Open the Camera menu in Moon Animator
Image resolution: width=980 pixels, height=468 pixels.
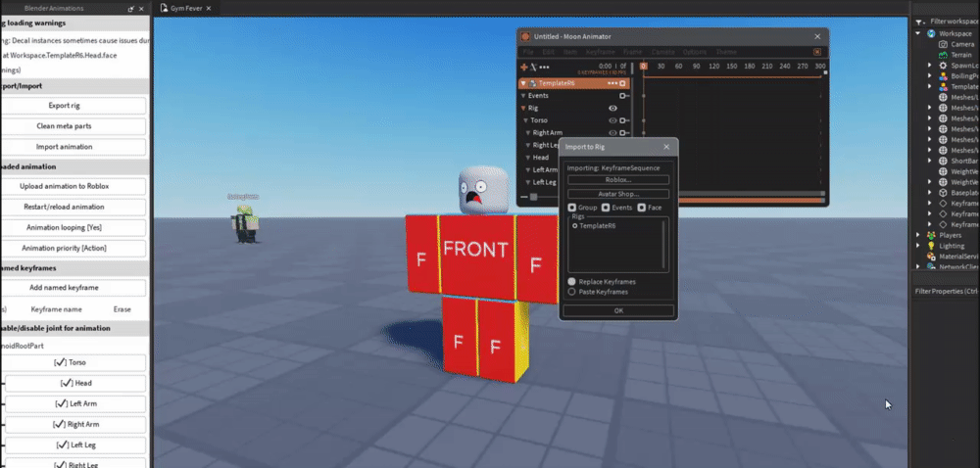click(663, 53)
